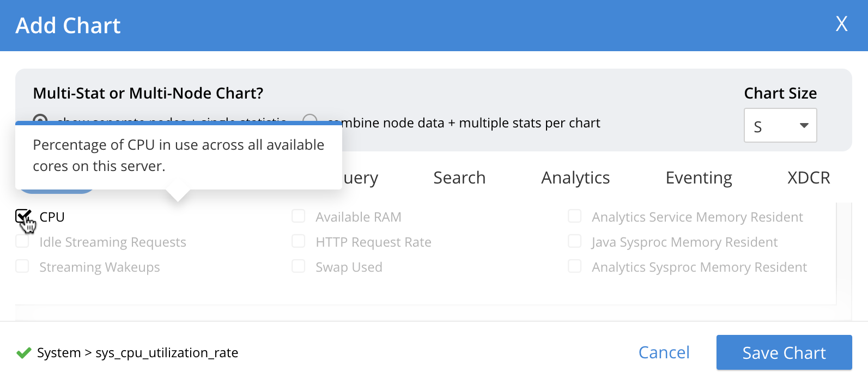Select show separate nodes radio button
868x379 pixels.
[40, 118]
